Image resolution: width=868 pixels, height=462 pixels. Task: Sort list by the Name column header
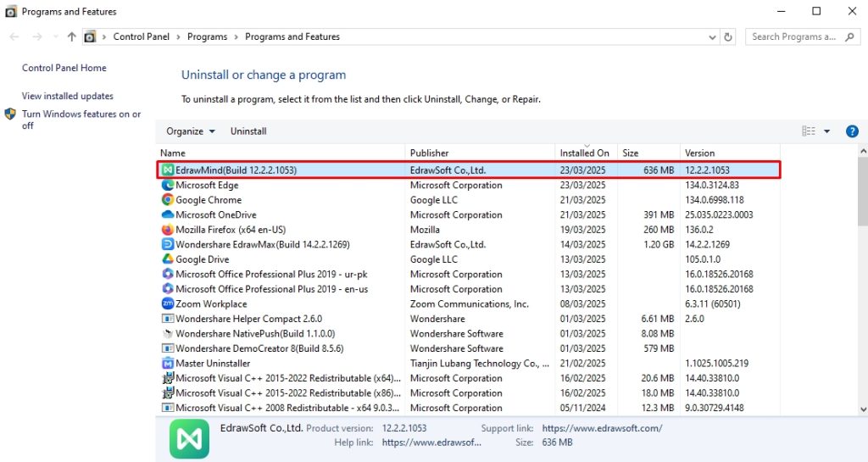(280, 153)
